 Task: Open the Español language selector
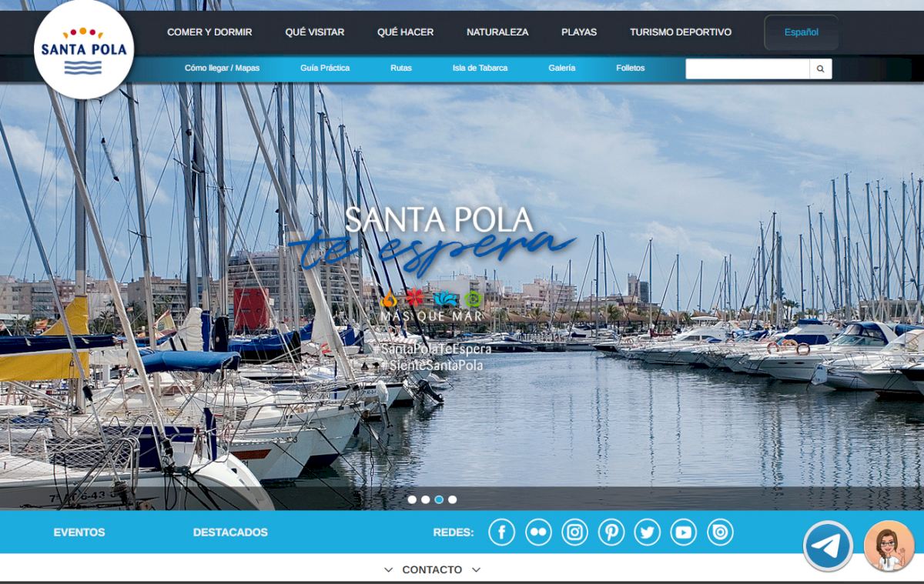tap(801, 32)
